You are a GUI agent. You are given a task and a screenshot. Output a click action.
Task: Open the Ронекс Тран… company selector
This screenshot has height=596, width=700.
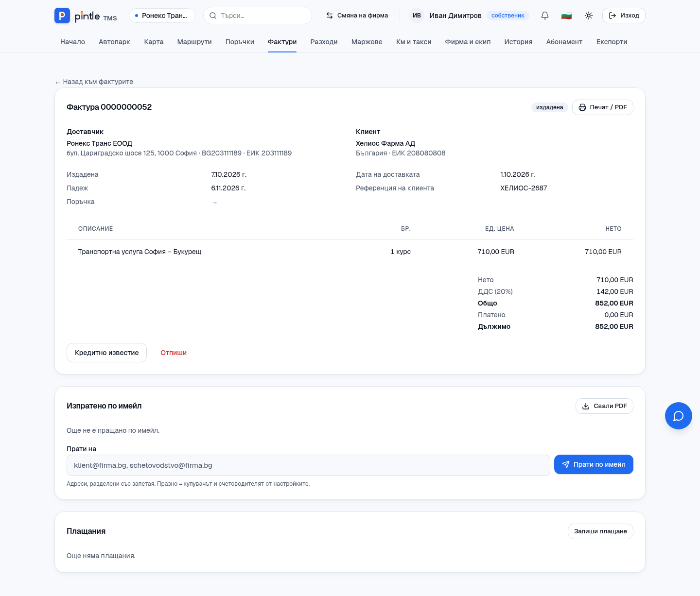(162, 16)
